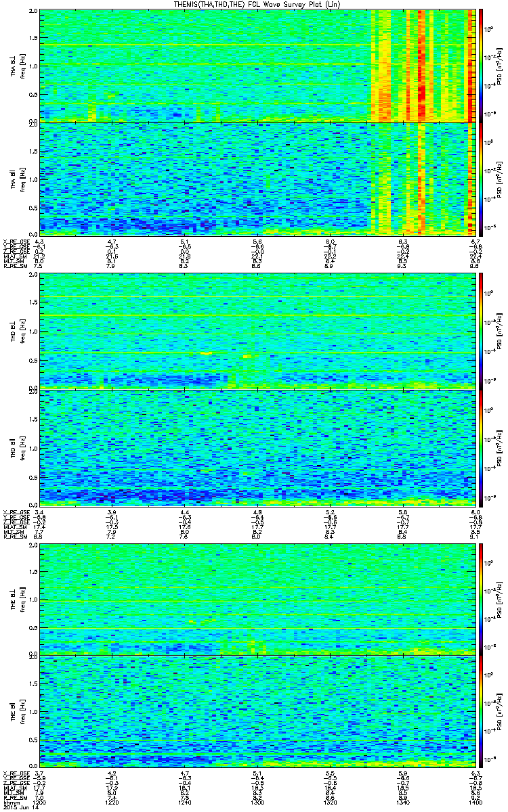Click the '1340' time tick label
Viewport: 508px width, 812px height.
point(403,802)
